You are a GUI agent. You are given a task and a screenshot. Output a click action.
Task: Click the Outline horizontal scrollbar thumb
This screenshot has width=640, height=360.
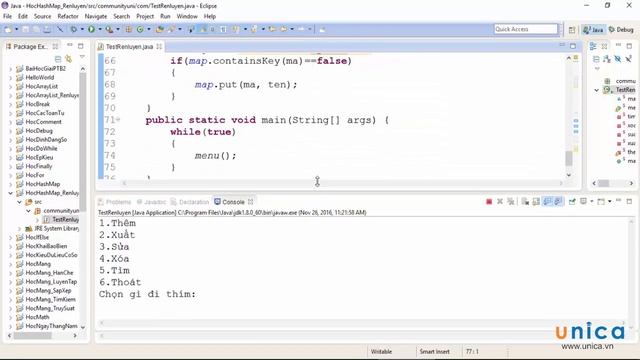(604, 183)
